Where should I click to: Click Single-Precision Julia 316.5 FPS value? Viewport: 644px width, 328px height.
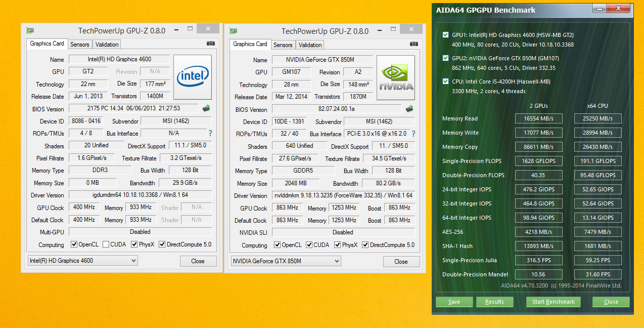(x=539, y=260)
